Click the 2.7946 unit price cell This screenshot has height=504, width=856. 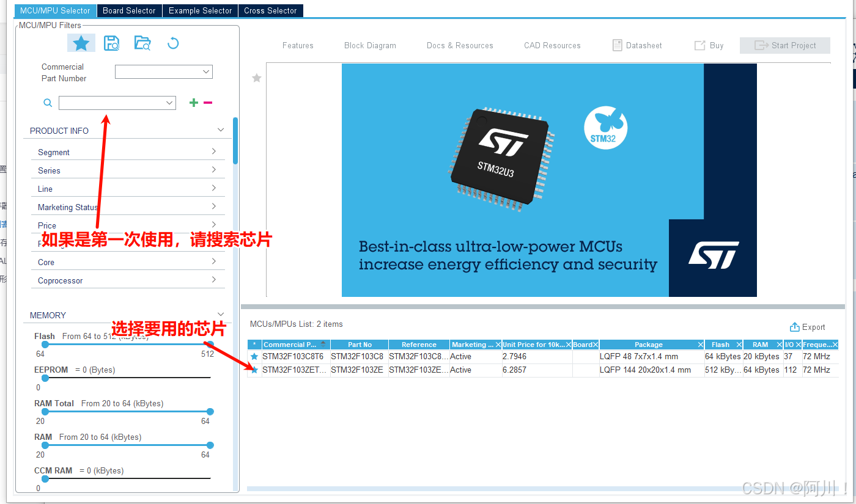click(537, 356)
